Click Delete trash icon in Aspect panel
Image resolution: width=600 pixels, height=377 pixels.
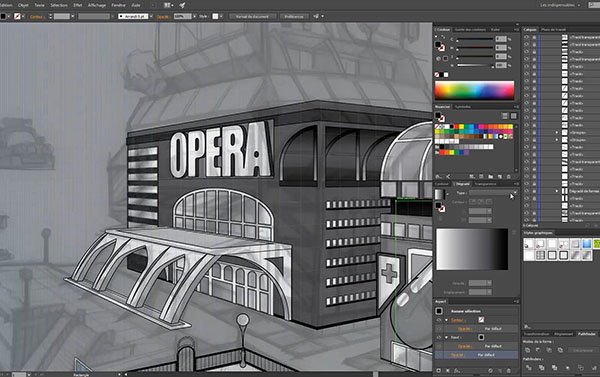click(x=509, y=370)
